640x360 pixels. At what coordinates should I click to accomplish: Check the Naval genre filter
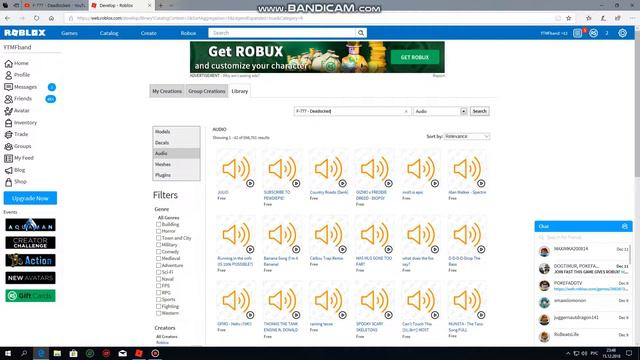[158, 279]
